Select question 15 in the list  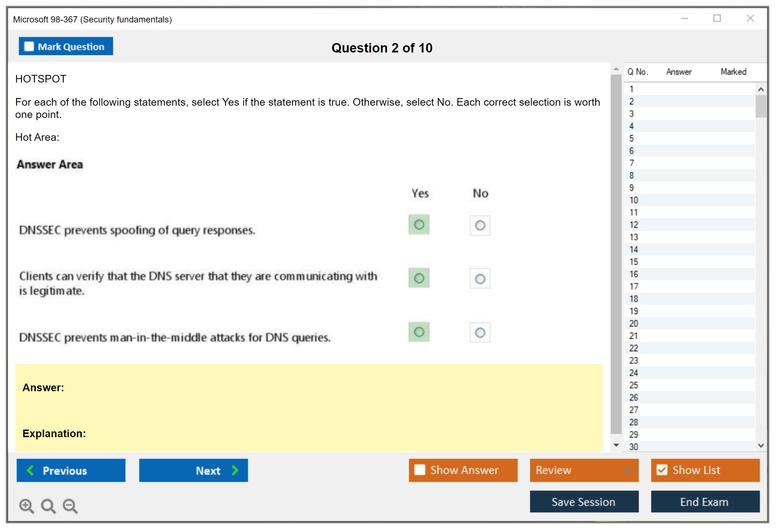[x=634, y=262]
